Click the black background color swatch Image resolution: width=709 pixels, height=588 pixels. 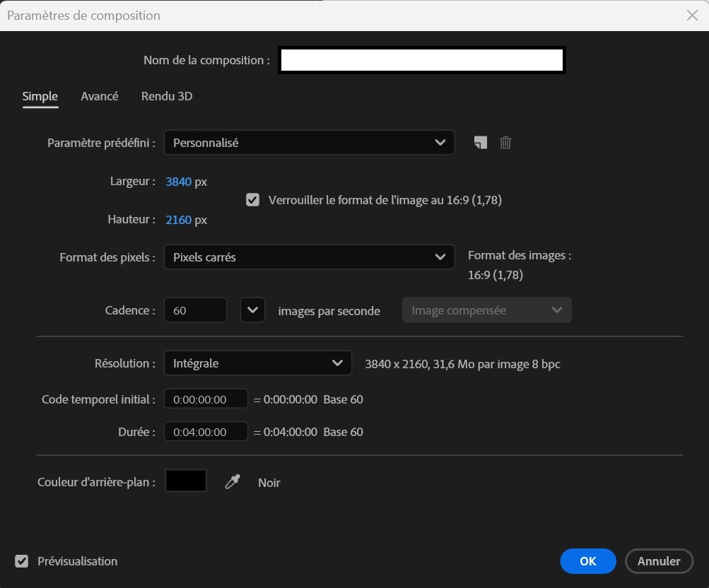186,481
